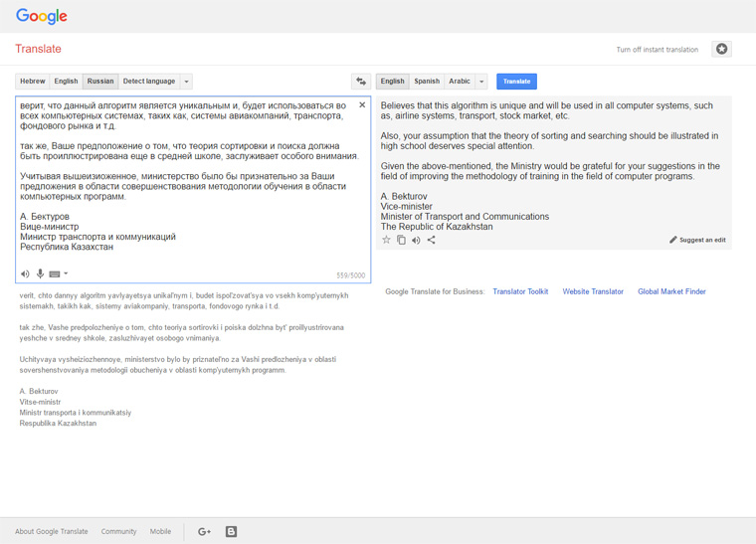Image resolution: width=756 pixels, height=544 pixels.
Task: Open the virtual keyboard input tool
Action: [55, 273]
